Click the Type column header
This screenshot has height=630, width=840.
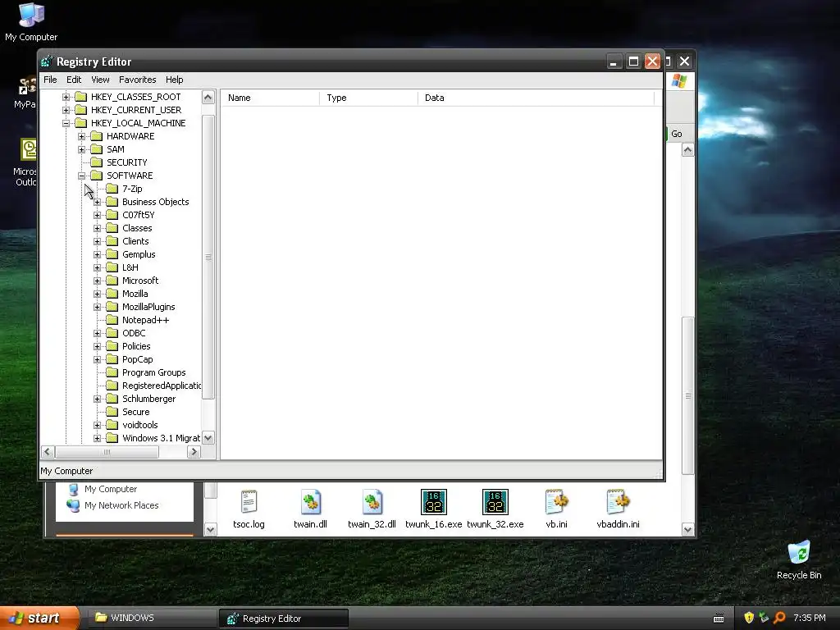pos(368,98)
